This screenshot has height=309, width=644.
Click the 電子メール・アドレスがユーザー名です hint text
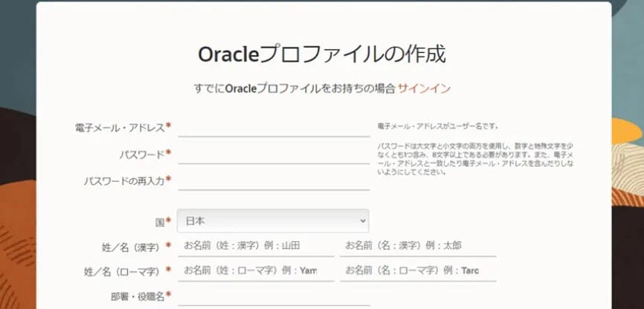pyautogui.click(x=438, y=127)
